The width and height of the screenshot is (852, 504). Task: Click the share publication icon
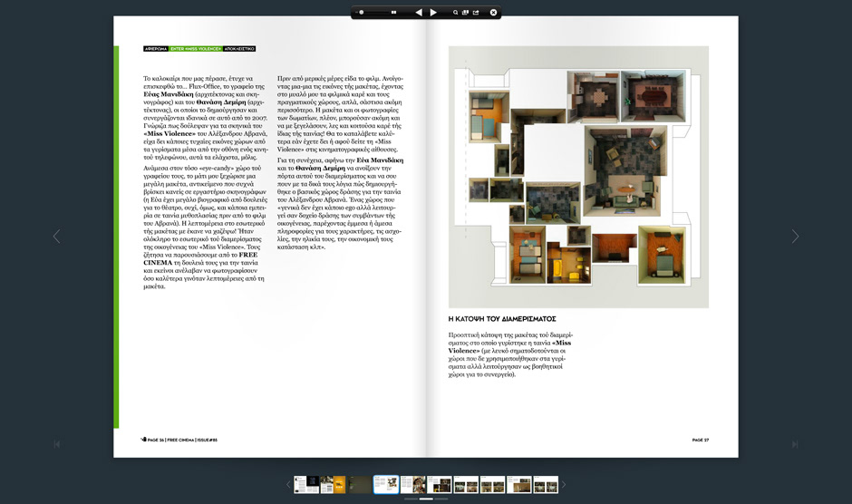pos(476,12)
